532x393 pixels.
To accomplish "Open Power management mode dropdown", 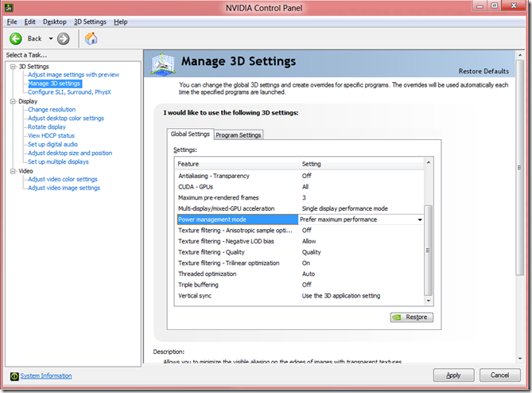I will click(x=420, y=220).
